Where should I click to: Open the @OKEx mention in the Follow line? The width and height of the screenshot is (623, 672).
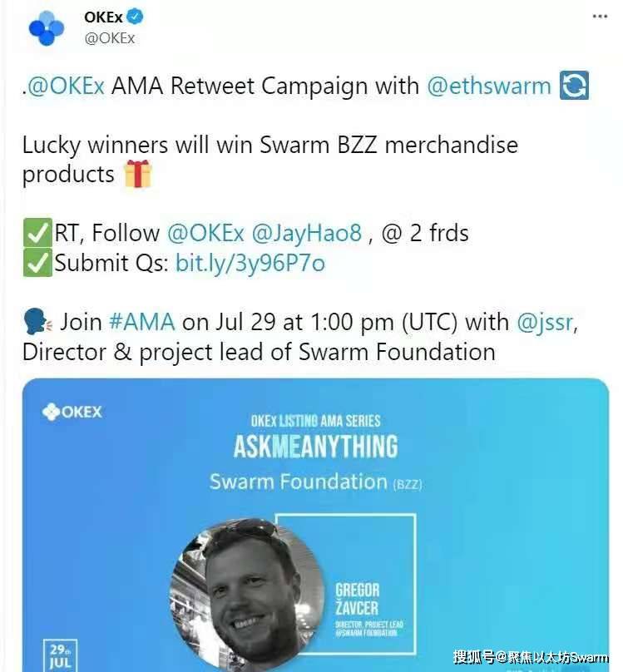pyautogui.click(x=205, y=233)
